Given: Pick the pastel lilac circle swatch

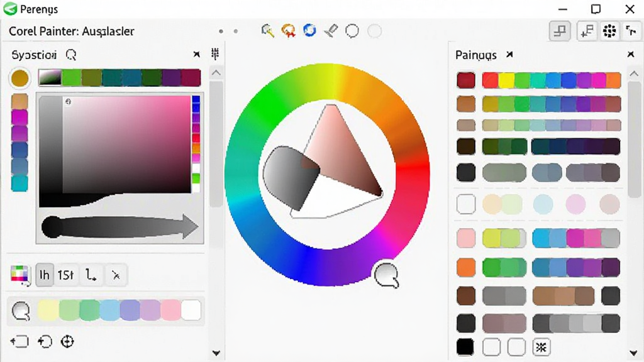Looking at the screenshot, I should pos(575,204).
